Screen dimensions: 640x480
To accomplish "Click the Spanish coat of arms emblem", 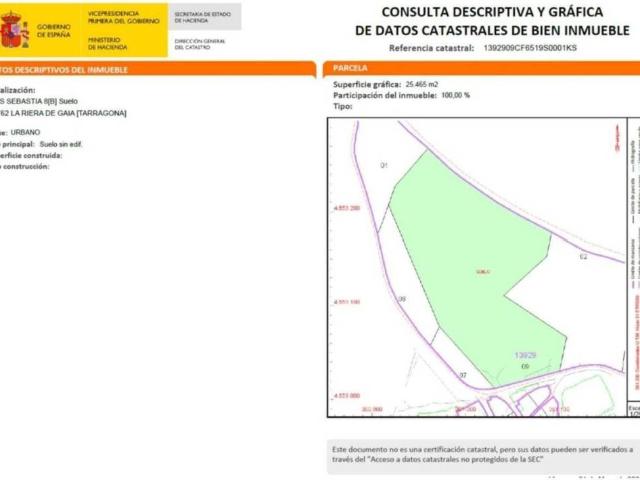I will click(x=14, y=30).
